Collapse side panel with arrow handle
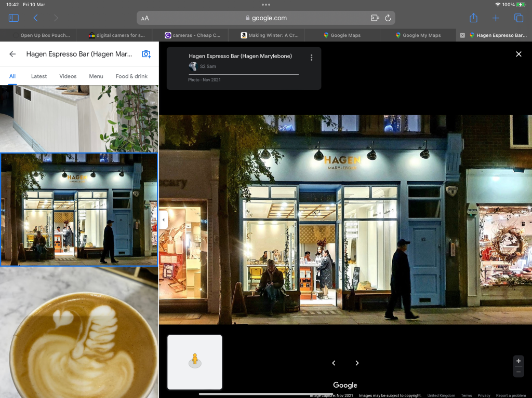532x398 pixels. click(164, 220)
